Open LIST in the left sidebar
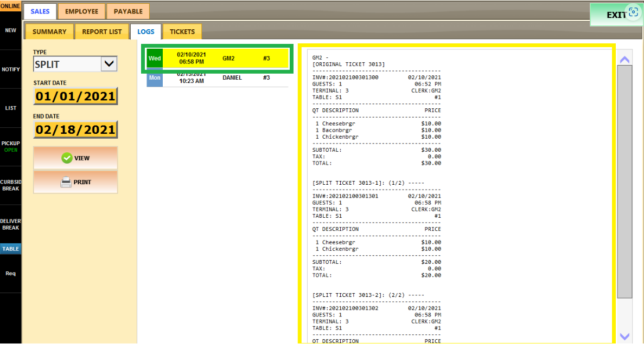644x350 pixels. (10, 108)
